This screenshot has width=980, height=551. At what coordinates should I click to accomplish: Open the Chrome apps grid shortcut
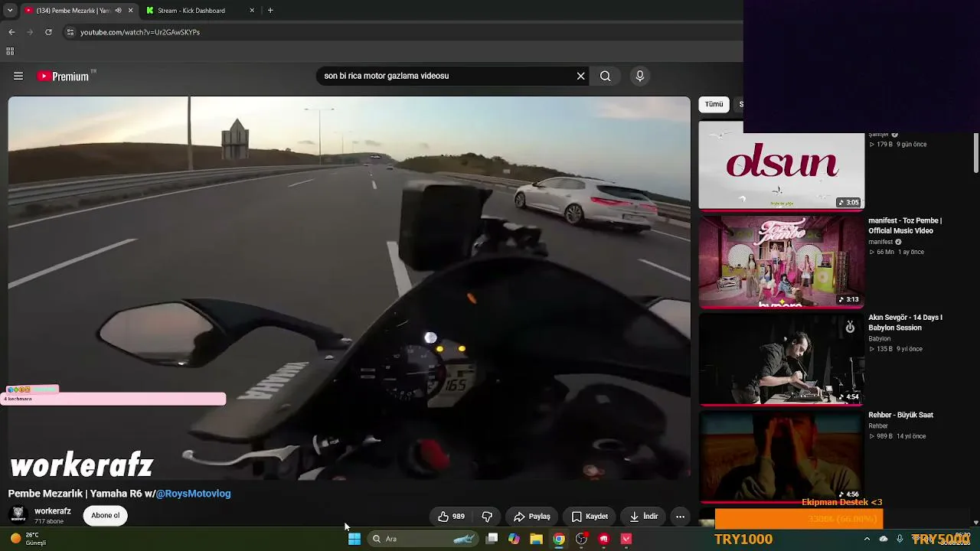click(10, 51)
